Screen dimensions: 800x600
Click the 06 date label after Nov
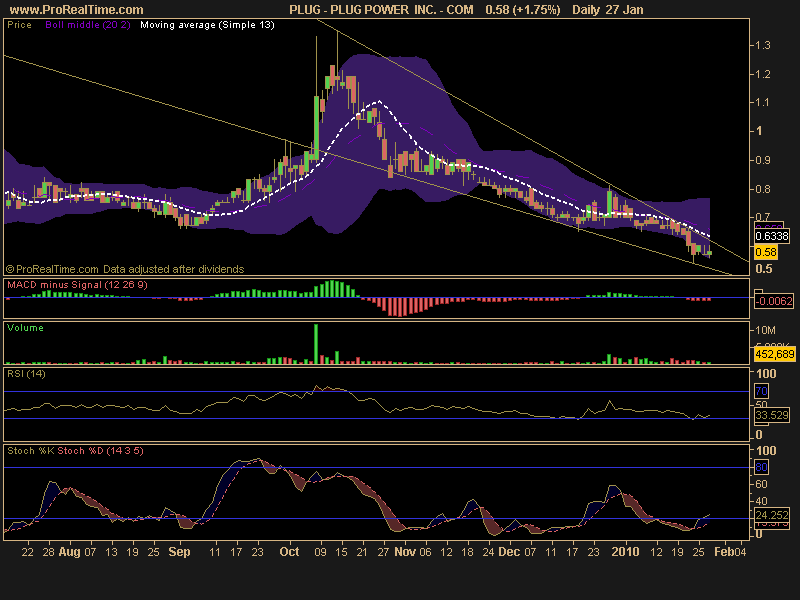point(425,552)
